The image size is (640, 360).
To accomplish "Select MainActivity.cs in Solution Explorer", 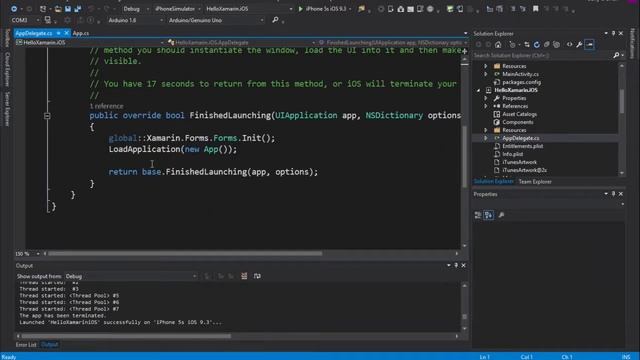I will pyautogui.click(x=520, y=74).
